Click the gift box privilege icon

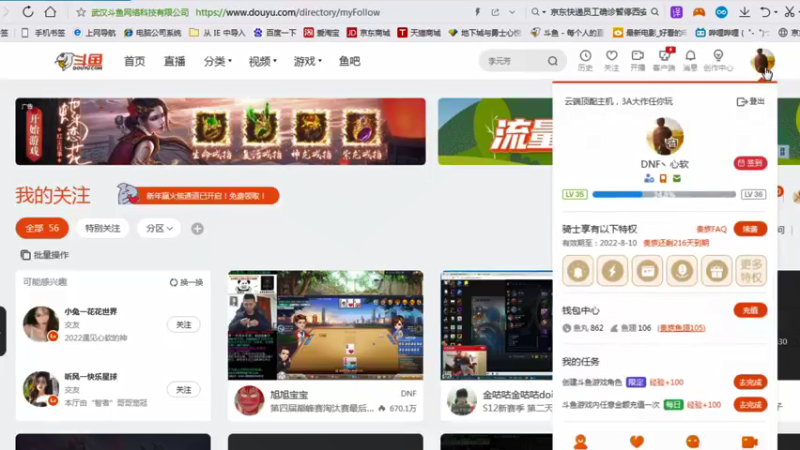[x=716, y=271]
